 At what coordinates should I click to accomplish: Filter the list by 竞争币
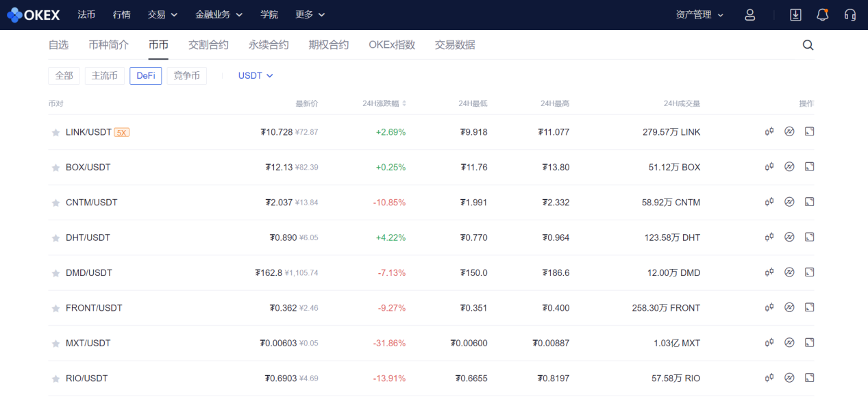click(187, 76)
